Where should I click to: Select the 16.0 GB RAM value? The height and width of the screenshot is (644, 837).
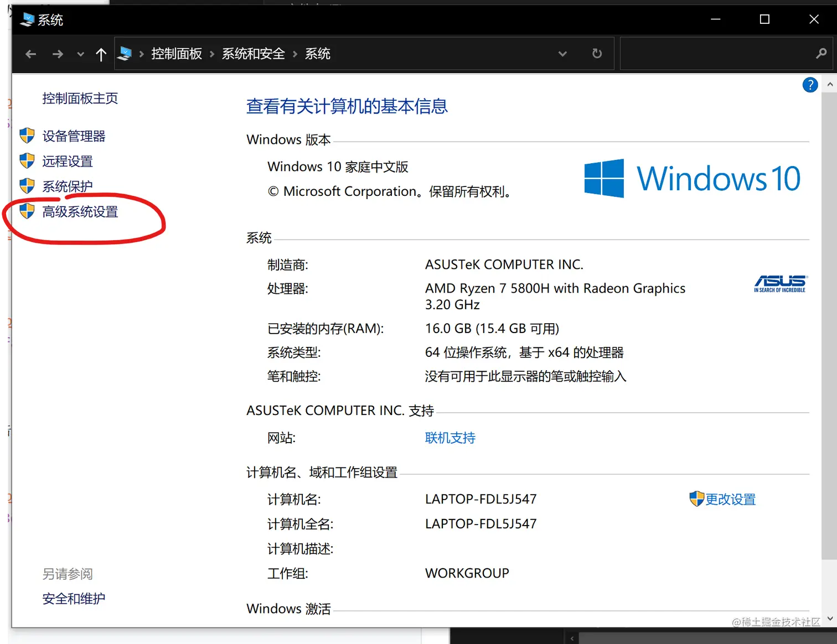click(x=492, y=329)
